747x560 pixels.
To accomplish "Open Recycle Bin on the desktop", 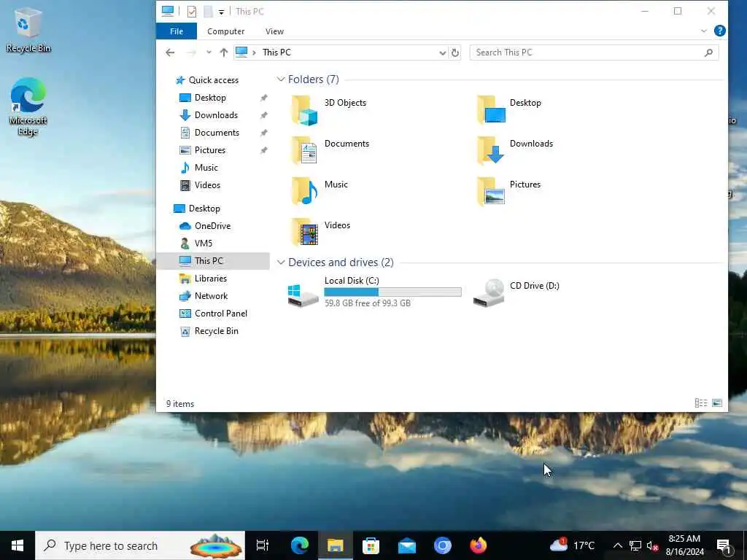I will click(28, 29).
